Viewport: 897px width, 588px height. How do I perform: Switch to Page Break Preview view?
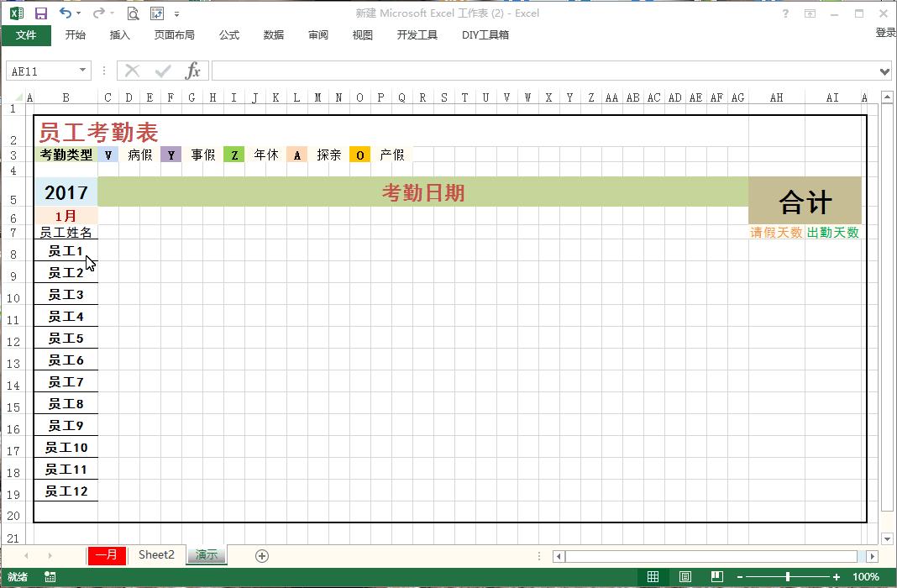(x=717, y=577)
